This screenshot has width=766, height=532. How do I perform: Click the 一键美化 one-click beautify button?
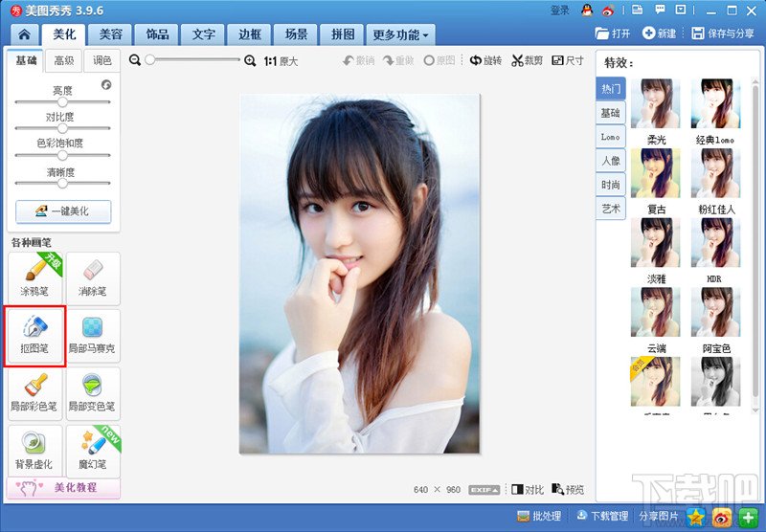point(63,211)
